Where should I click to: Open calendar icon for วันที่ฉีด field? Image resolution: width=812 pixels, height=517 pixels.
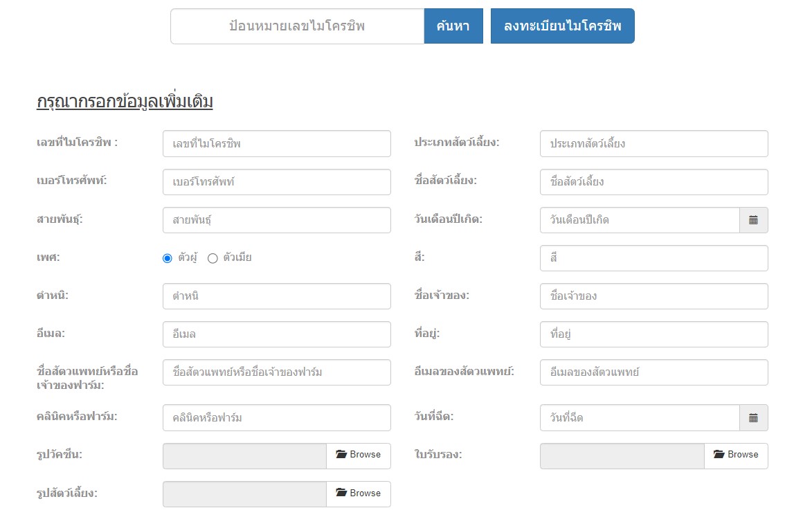tap(753, 418)
